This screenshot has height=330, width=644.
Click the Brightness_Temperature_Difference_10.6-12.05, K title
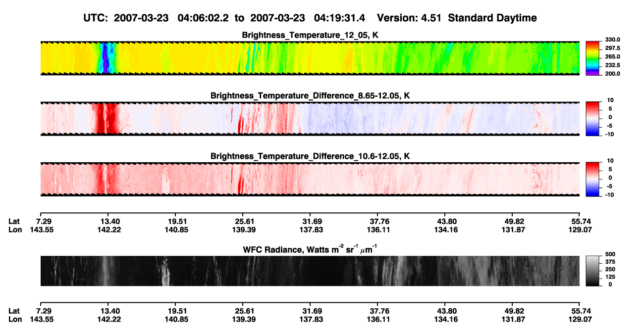tap(310, 156)
